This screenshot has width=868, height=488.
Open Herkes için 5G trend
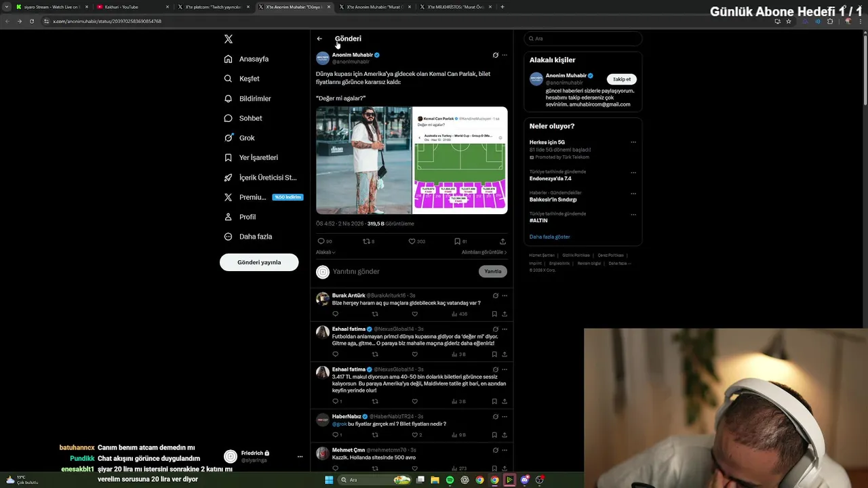(x=547, y=142)
